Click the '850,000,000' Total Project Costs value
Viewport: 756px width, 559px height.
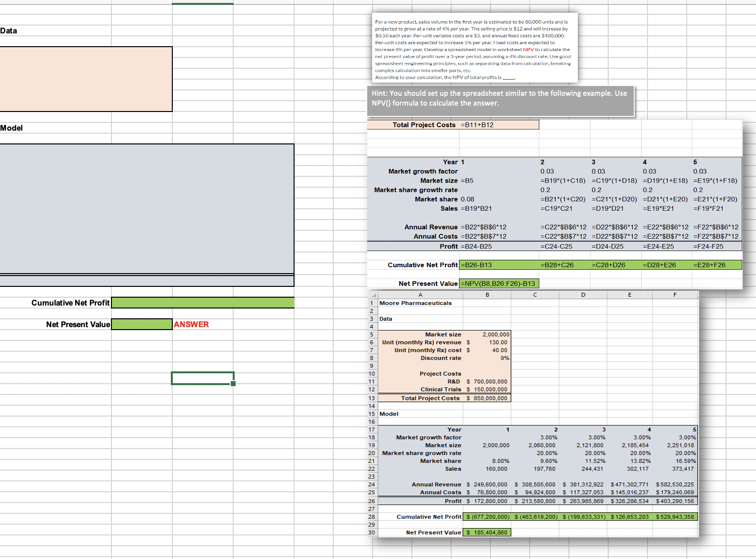coord(490,398)
